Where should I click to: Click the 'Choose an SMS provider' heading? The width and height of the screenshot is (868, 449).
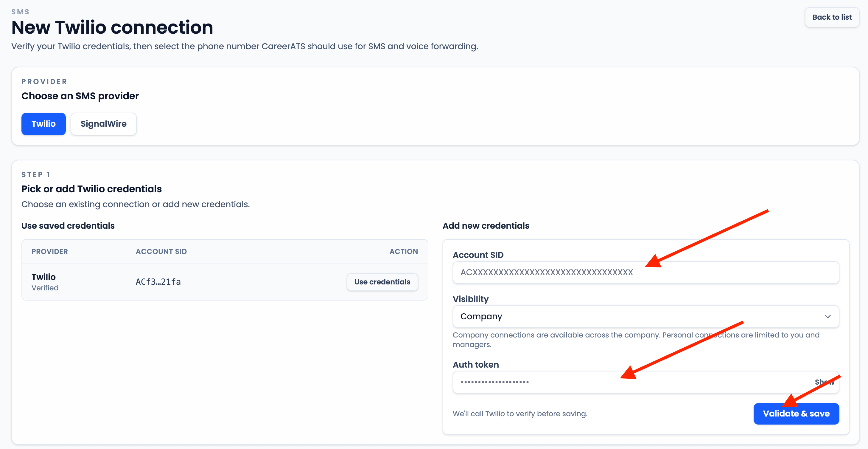[x=80, y=96]
